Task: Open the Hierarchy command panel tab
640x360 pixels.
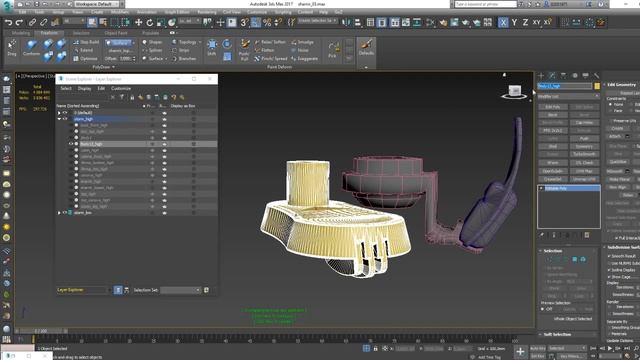Action: coord(563,76)
